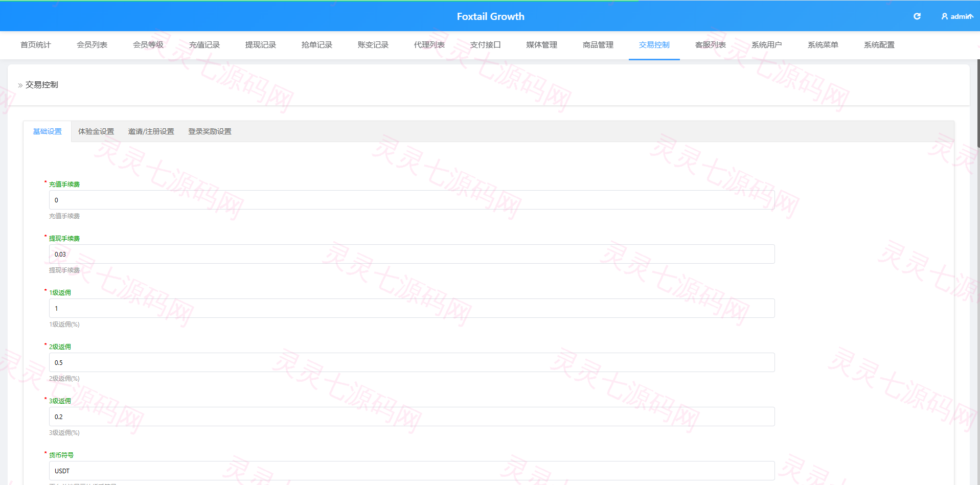Image resolution: width=980 pixels, height=485 pixels.
Task: Open 系统菜单 menu item
Action: [823, 45]
